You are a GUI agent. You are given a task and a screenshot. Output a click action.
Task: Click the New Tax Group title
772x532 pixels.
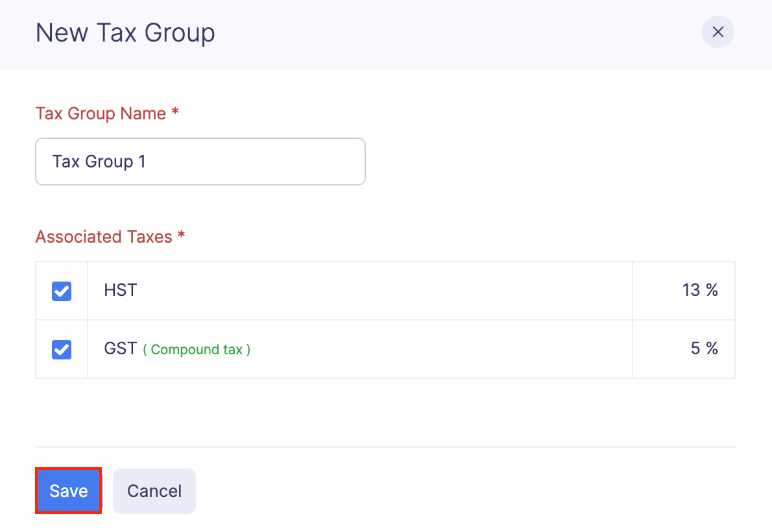click(x=125, y=33)
